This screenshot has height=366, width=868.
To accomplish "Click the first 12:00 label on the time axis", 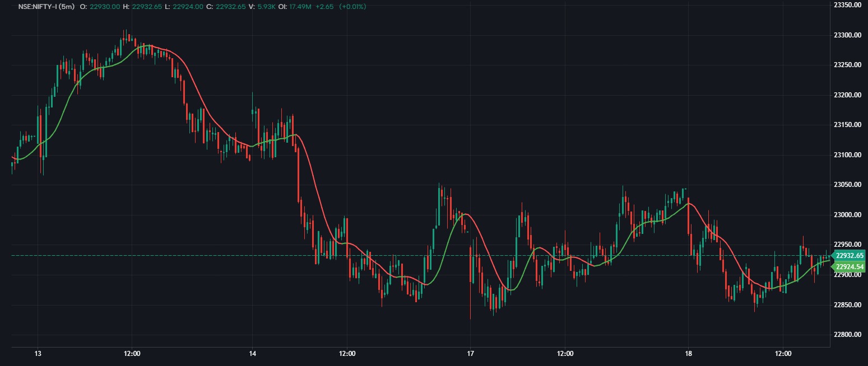I will click(x=131, y=354).
